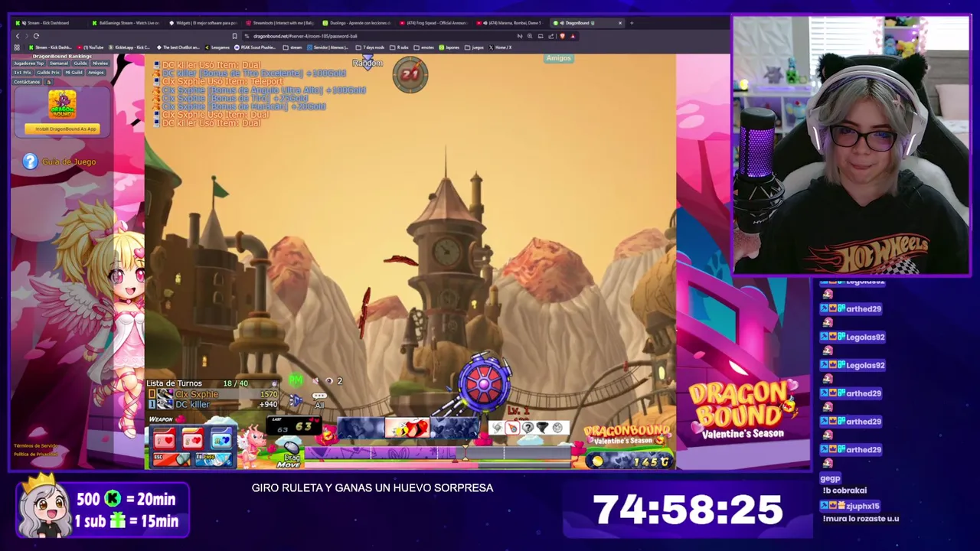Click the bookmark icon in the address bar
980x551 pixels.
pos(234,36)
